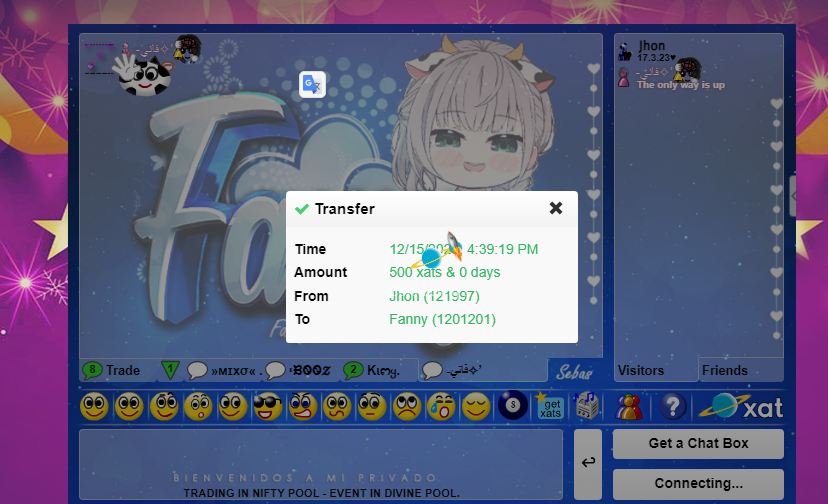Insert the closed-eyes content smiley
This screenshot has height=504, width=828.
pos(476,407)
